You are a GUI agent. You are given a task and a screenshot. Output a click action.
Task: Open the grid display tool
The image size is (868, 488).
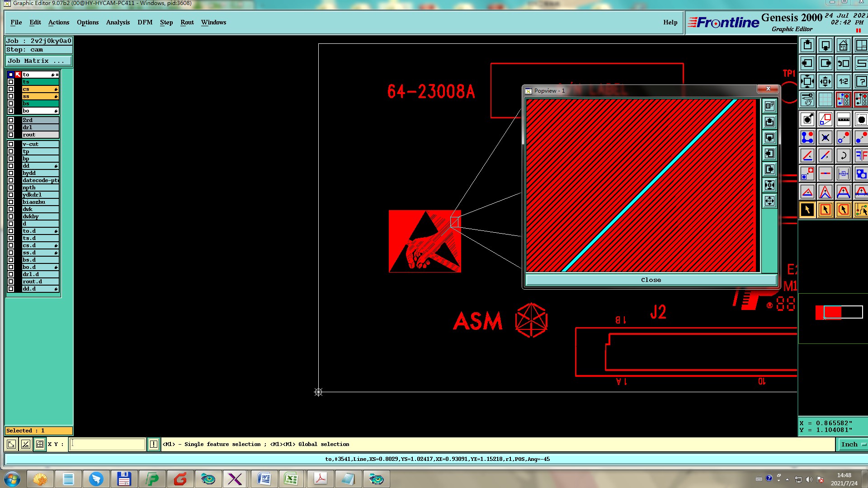(x=825, y=99)
